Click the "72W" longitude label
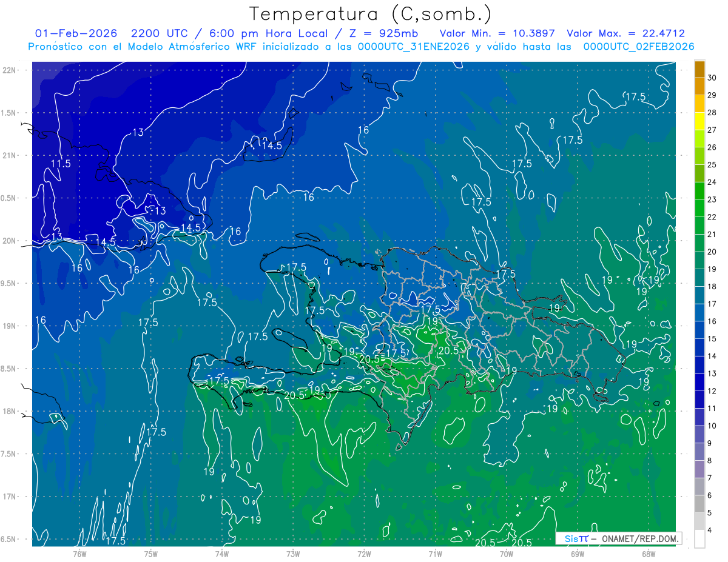 364,554
